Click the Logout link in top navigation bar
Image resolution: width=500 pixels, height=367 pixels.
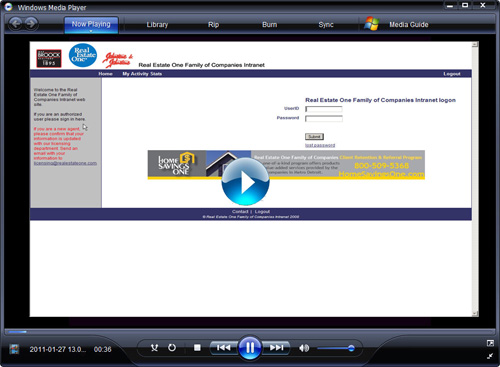[452, 74]
